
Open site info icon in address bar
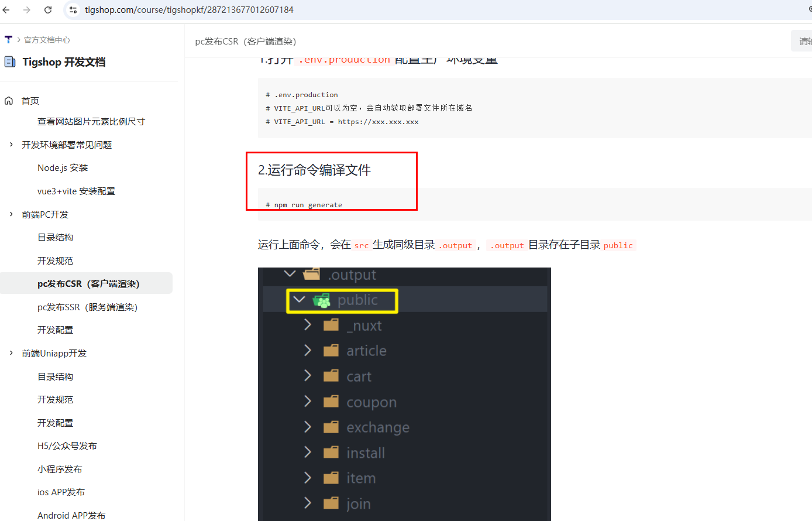pyautogui.click(x=73, y=10)
